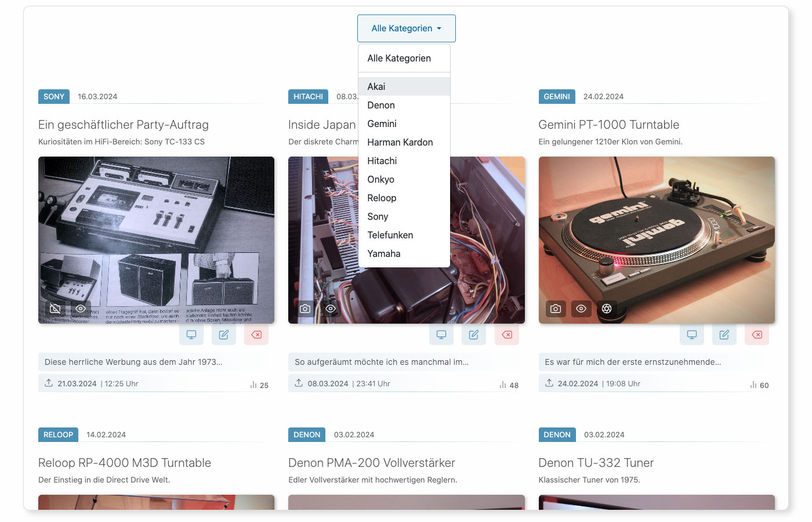This screenshot has width=812, height=522.
Task: Delete the Gemini PT-1000 post
Action: coord(757,335)
